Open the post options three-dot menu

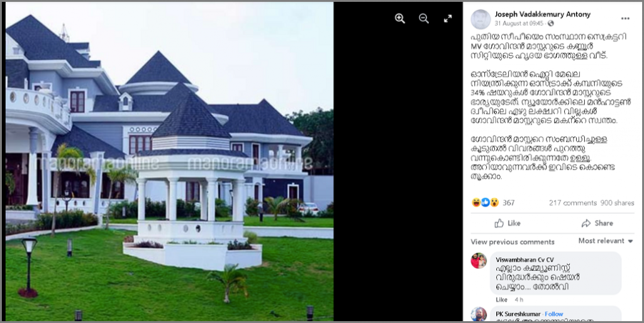625,18
